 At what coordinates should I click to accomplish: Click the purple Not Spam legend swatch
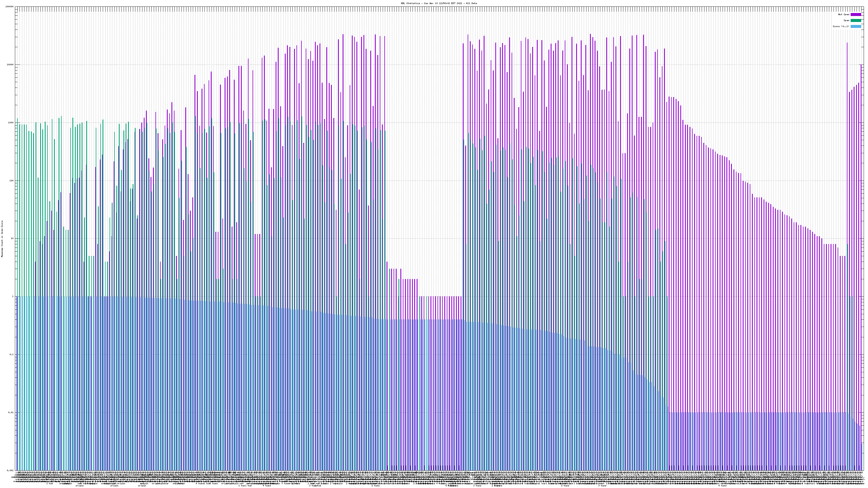click(856, 14)
